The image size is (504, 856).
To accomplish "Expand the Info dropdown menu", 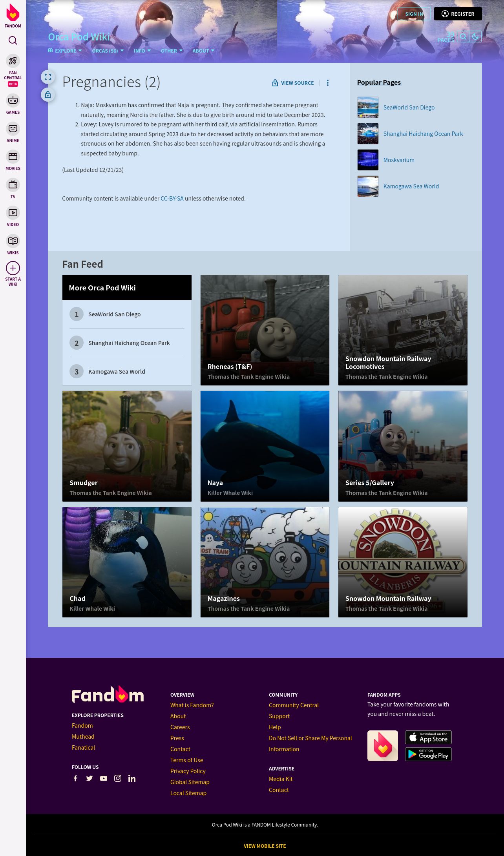I will tap(142, 51).
